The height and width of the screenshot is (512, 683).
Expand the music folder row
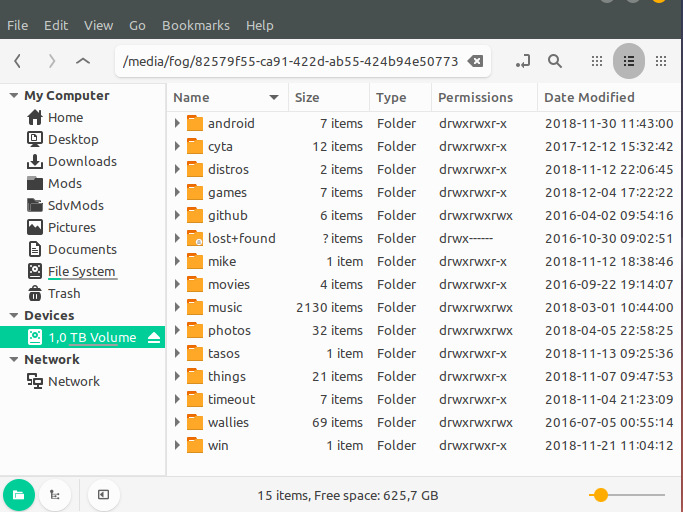tap(177, 308)
